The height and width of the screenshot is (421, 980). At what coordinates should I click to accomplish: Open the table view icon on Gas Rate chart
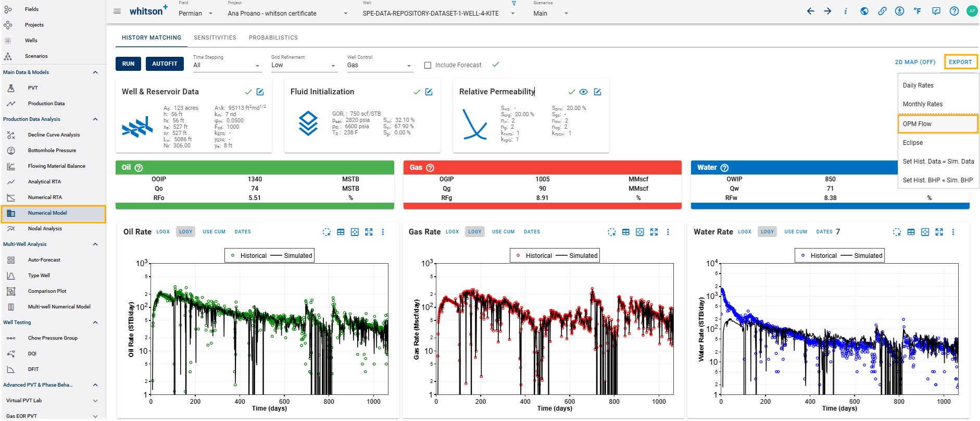pos(626,232)
